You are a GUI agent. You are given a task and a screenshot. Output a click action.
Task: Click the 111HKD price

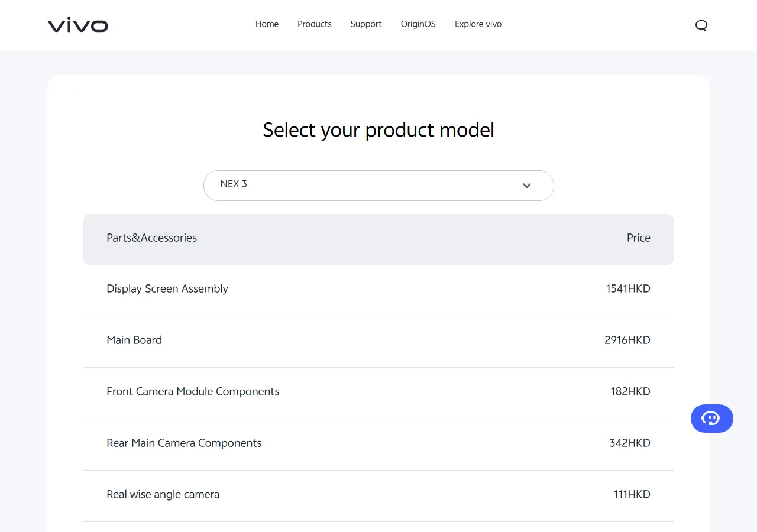[x=632, y=494]
